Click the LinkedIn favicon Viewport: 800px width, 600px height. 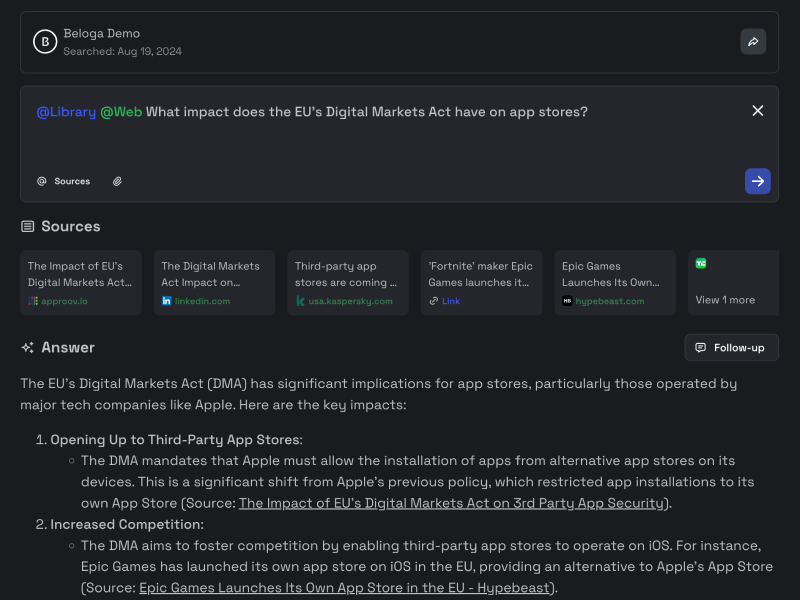(x=166, y=301)
